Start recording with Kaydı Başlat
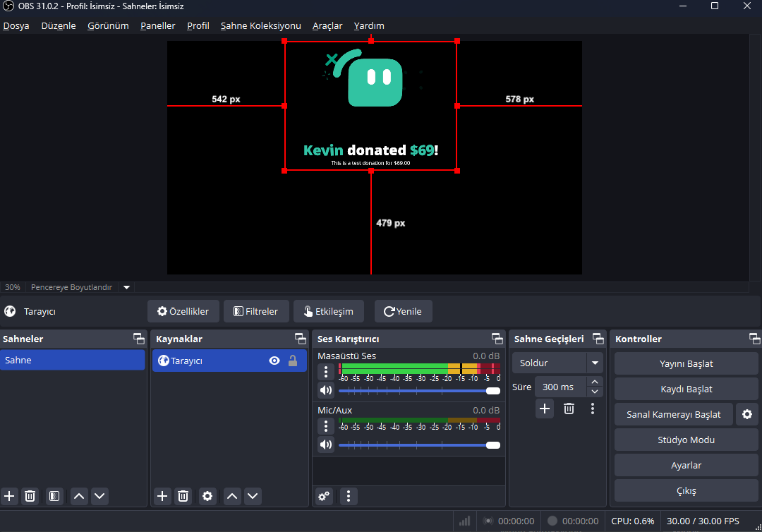Viewport: 762px width, 532px height. tap(687, 389)
